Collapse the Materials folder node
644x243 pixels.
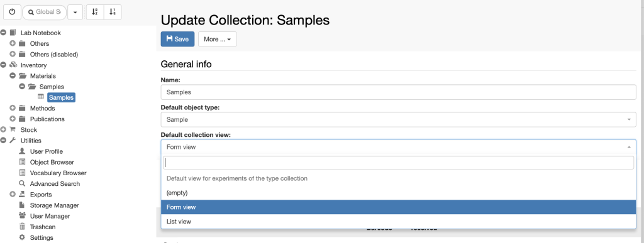(x=13, y=76)
